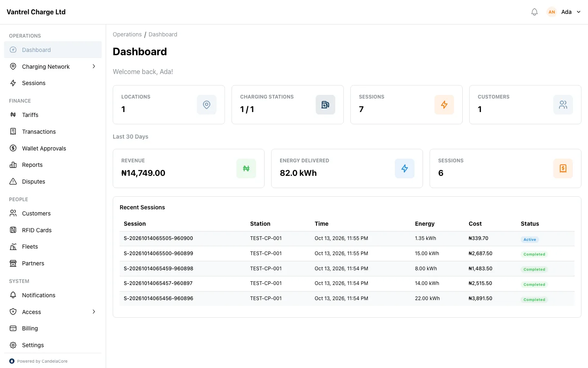Click the Status column header
This screenshot has width=588, height=368.
click(530, 224)
